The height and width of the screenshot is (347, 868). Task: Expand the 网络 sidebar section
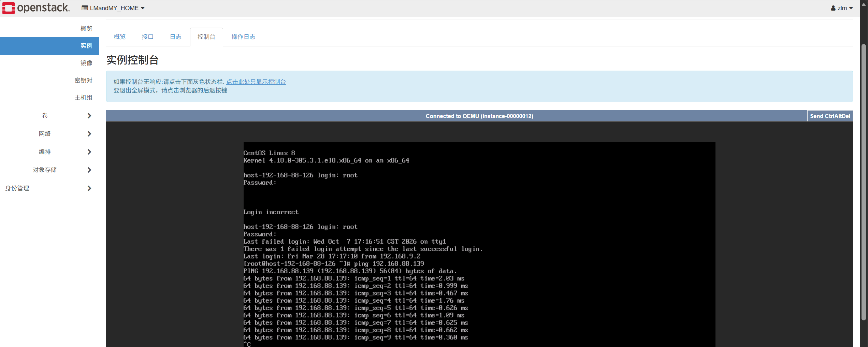point(49,134)
